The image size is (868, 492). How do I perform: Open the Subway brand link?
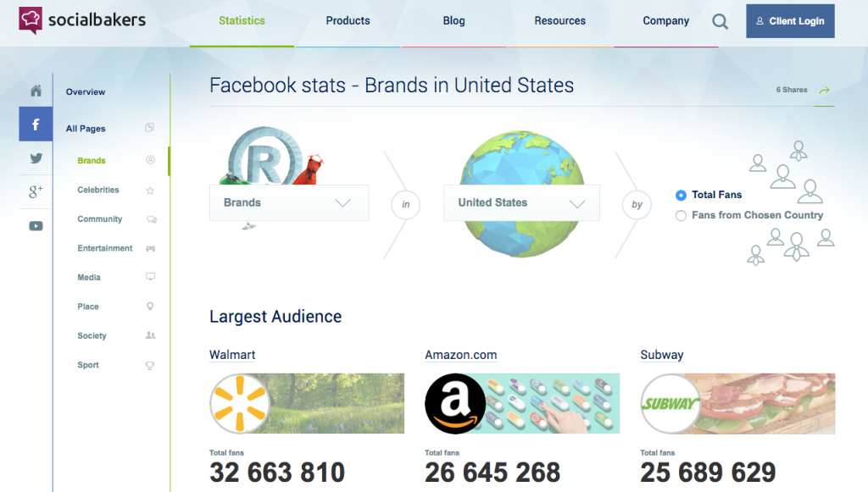[662, 355]
